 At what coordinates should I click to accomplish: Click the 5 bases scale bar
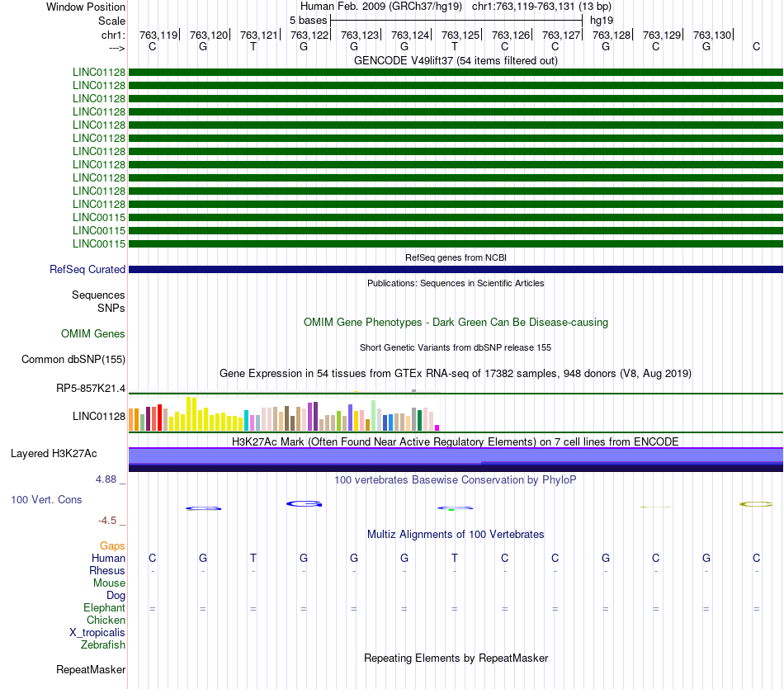point(456,21)
